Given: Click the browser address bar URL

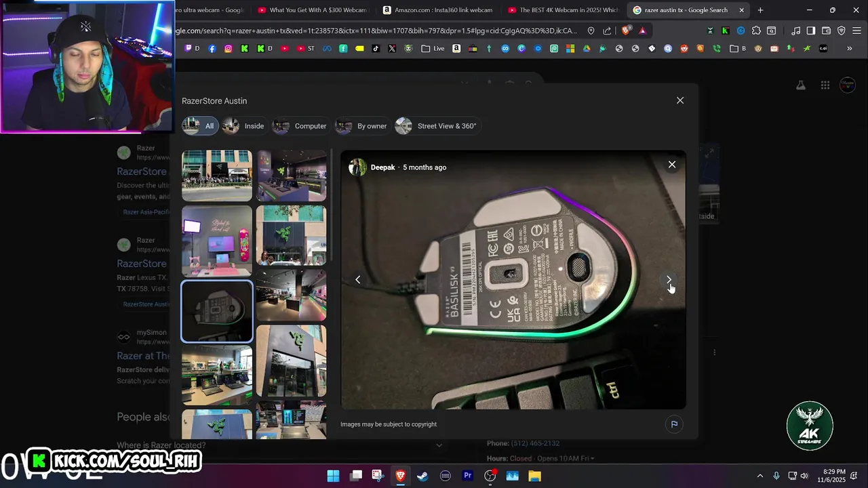Looking at the screenshot, I should (x=376, y=30).
